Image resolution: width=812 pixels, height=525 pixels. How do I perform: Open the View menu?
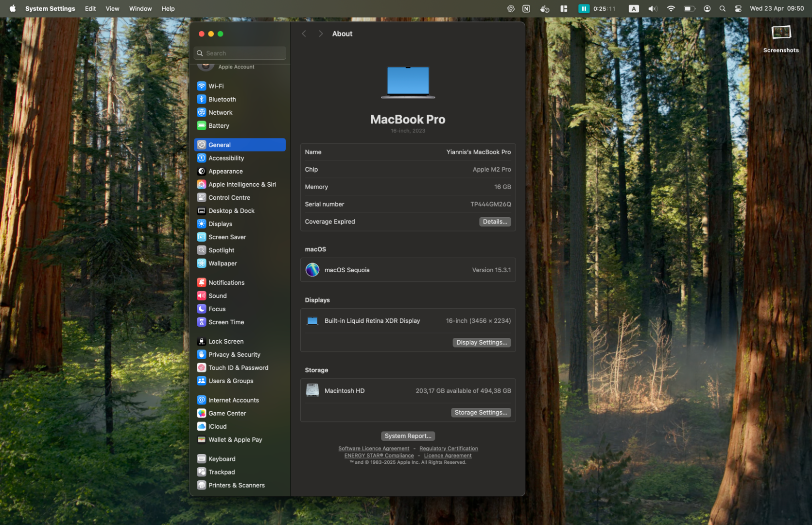[112, 8]
